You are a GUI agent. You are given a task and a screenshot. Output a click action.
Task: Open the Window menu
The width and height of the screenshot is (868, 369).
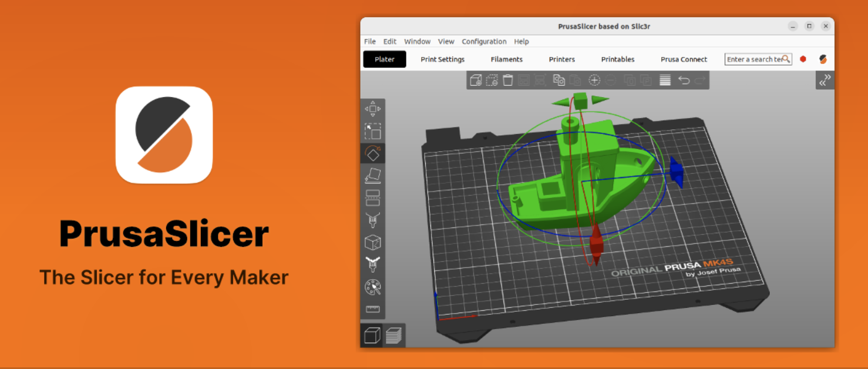(x=418, y=42)
